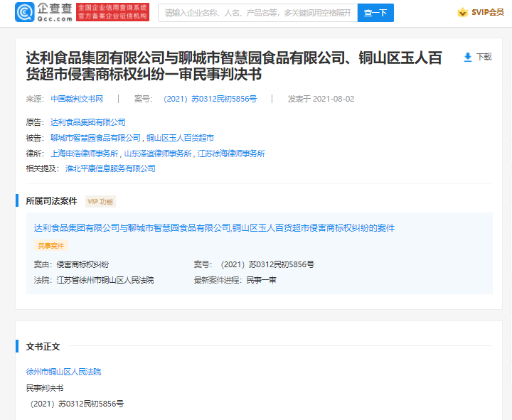Click the VIP 功能 badge
Image resolution: width=512 pixels, height=420 pixels.
[x=100, y=201]
